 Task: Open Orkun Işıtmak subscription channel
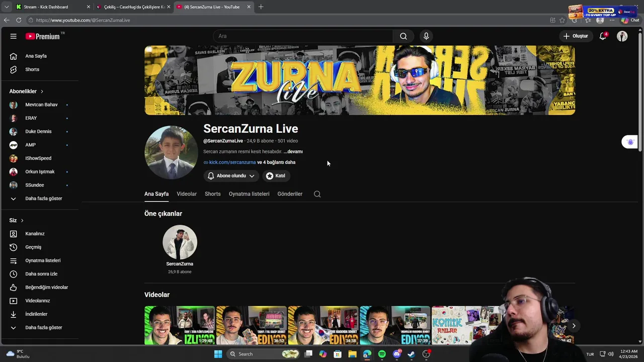point(39,171)
